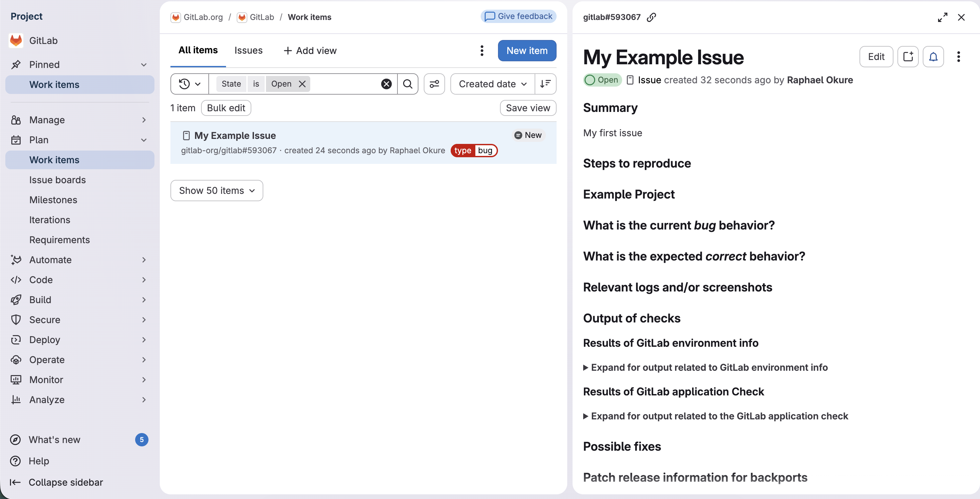Clear all filters with circle X
Viewport: 980px width, 499px height.
[386, 84]
